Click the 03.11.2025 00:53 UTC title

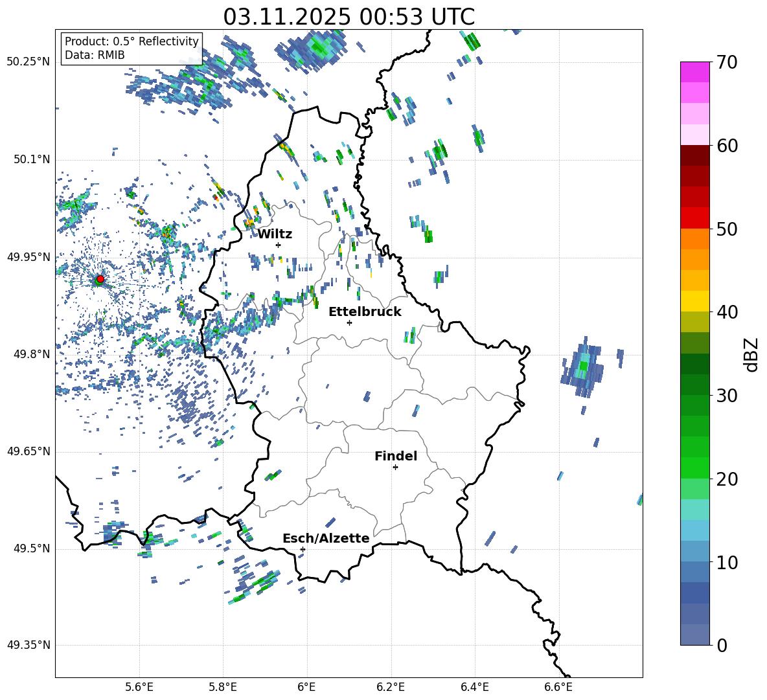coord(349,17)
